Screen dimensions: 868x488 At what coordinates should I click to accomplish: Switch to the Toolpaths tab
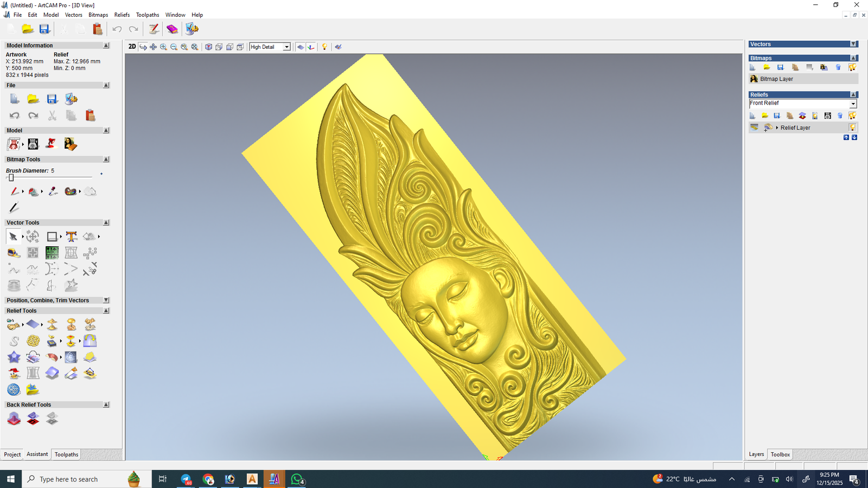tap(66, 454)
